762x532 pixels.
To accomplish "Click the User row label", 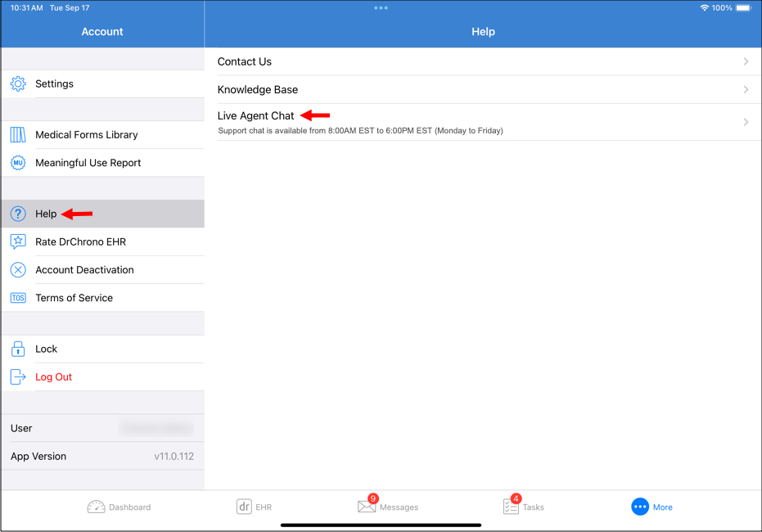I will tap(21, 428).
